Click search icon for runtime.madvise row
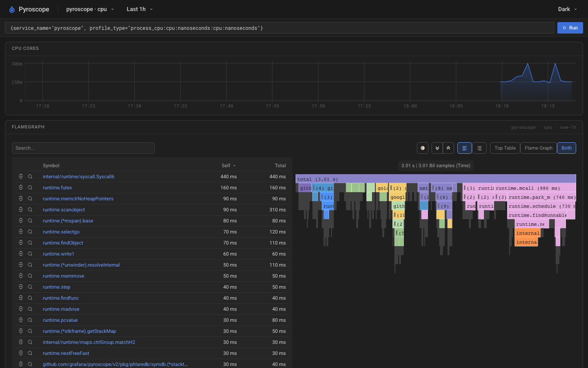The height and width of the screenshot is (368, 588). coord(30,309)
